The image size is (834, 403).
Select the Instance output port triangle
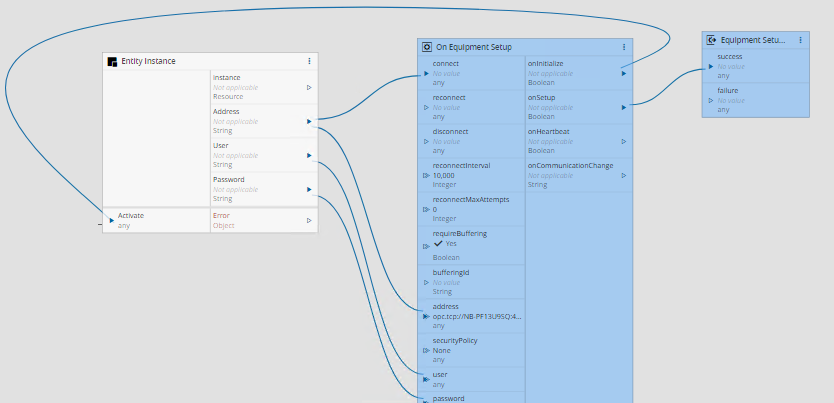click(309, 87)
